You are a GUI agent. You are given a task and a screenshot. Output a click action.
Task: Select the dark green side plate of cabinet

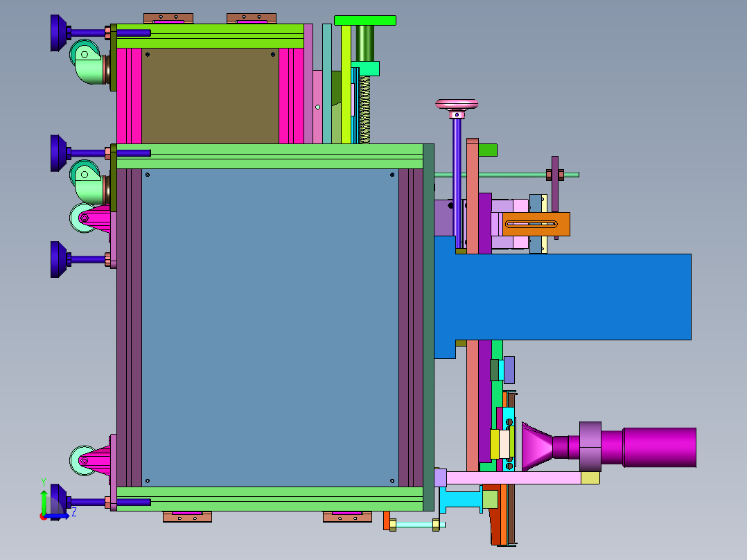428,327
